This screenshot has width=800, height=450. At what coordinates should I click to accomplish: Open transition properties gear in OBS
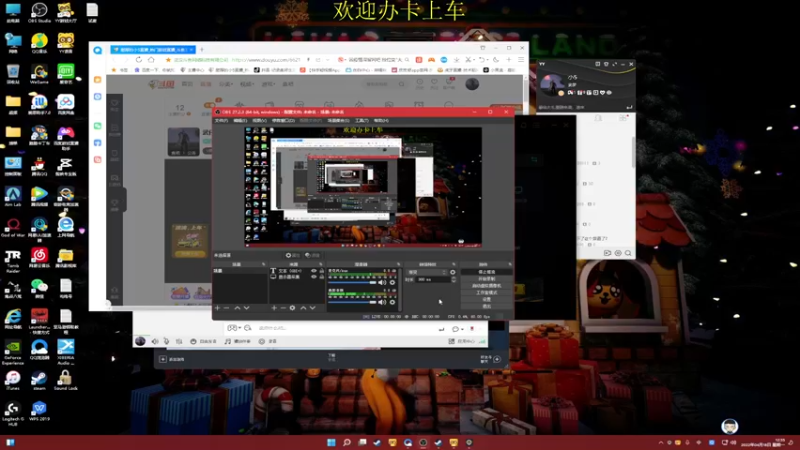point(453,272)
